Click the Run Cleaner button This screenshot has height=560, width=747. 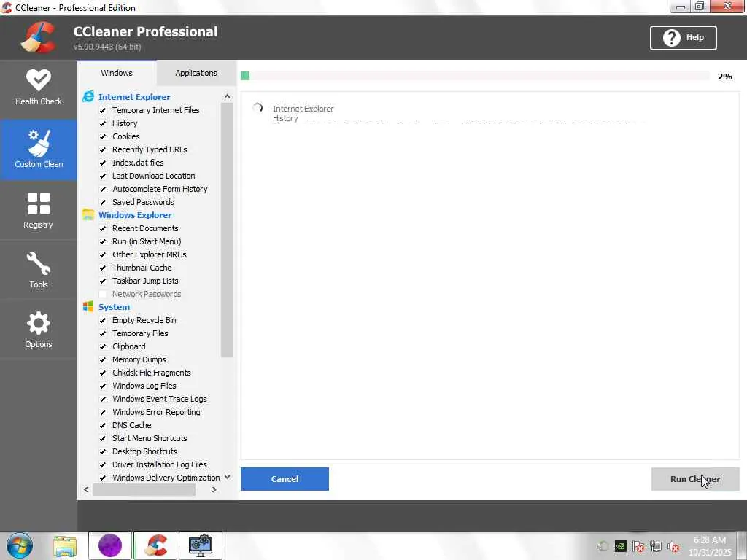[x=695, y=478]
